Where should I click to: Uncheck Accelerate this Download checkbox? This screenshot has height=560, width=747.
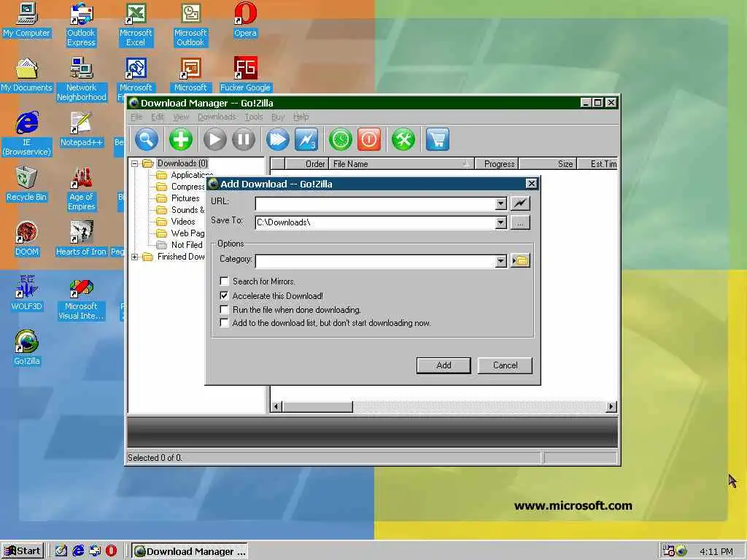coord(224,296)
